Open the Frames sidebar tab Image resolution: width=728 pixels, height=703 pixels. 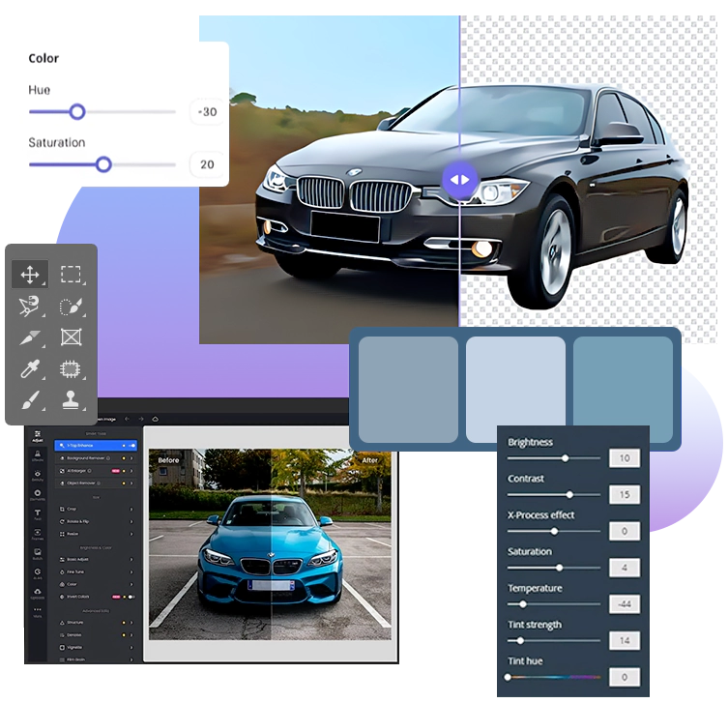tap(38, 534)
